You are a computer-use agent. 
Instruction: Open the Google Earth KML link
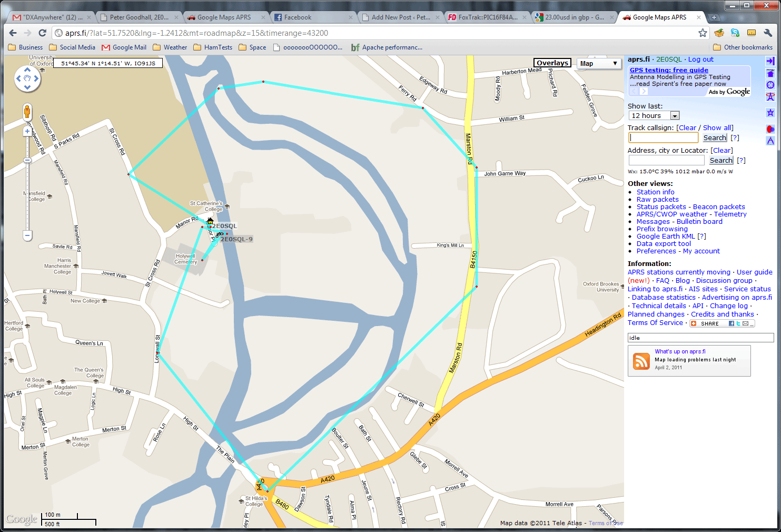[x=666, y=237]
